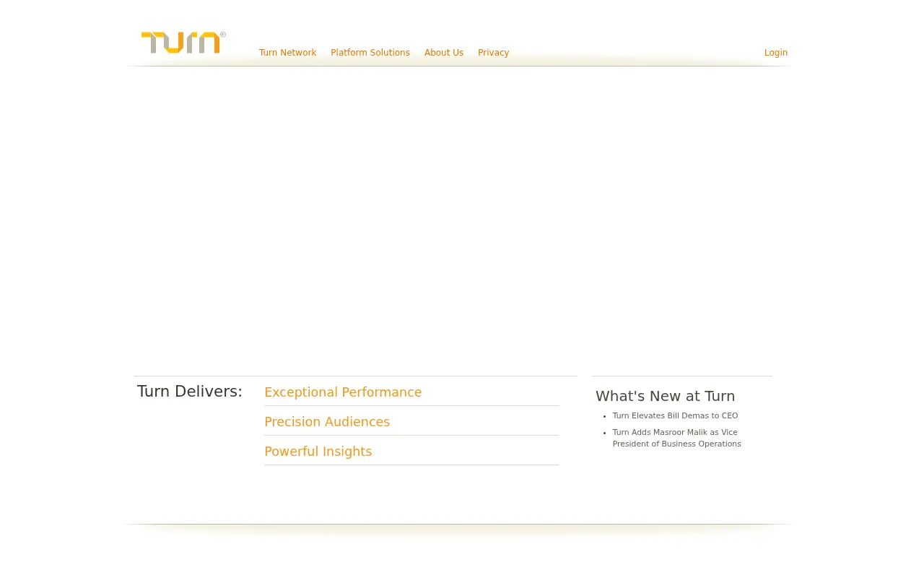
Task: Open the Platform Solutions menu
Action: tap(370, 53)
